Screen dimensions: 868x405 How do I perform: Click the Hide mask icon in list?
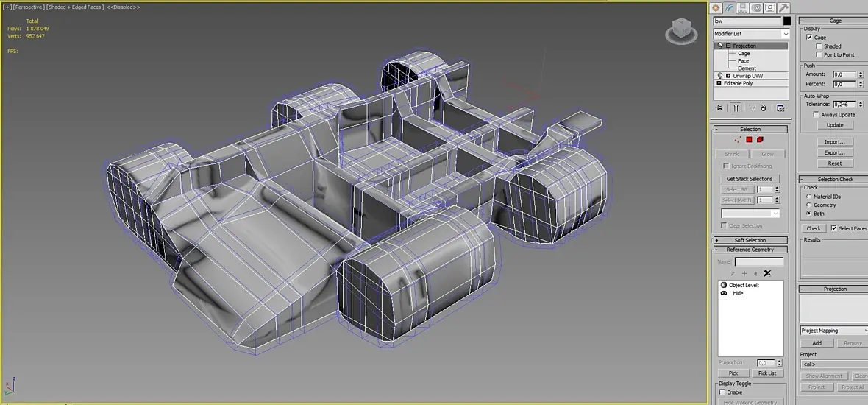[724, 293]
